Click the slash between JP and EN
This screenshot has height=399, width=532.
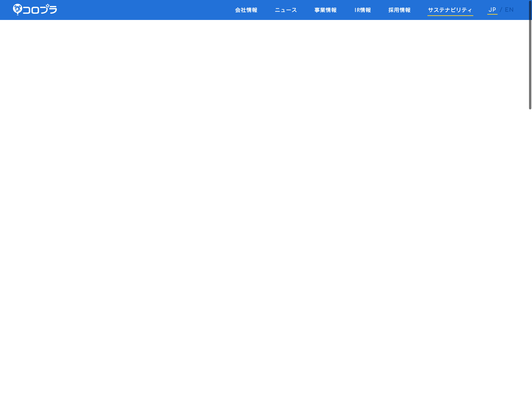(x=501, y=10)
